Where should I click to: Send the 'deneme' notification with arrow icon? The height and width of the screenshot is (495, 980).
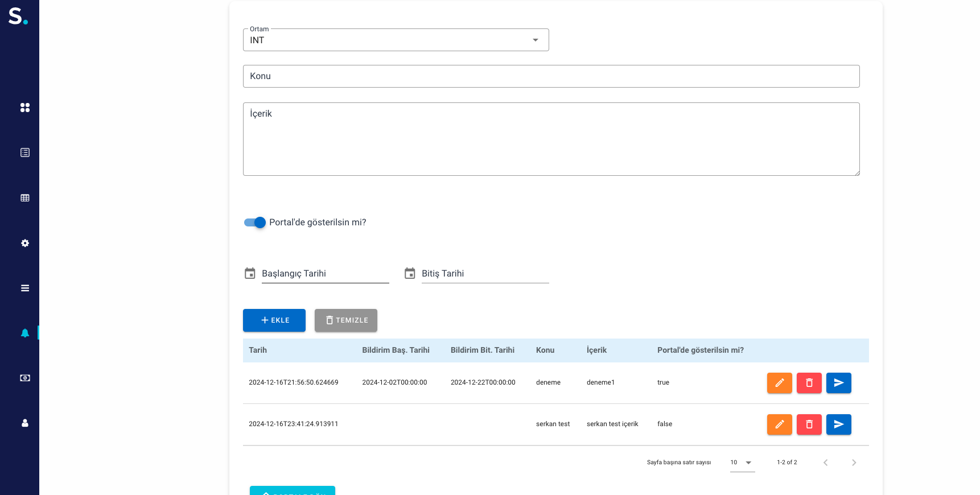838,383
